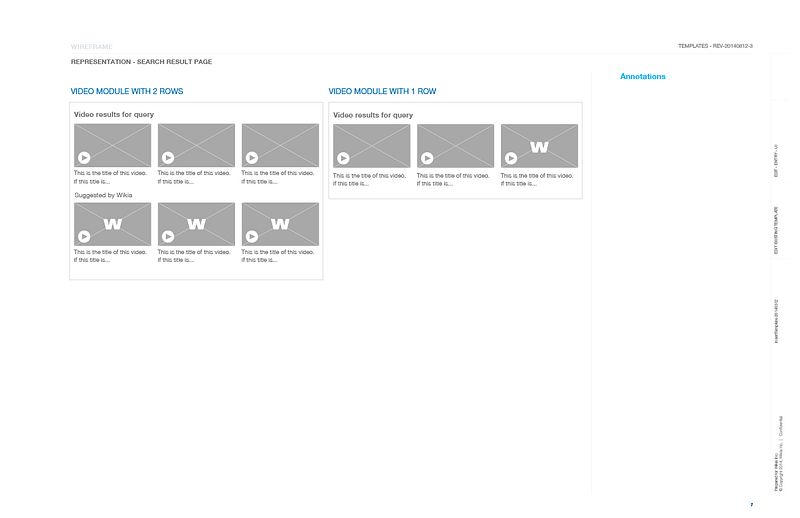This screenshot has height=518, width=800.
Task: Open first thumbnail in 1-row video module
Action: pos(371,146)
